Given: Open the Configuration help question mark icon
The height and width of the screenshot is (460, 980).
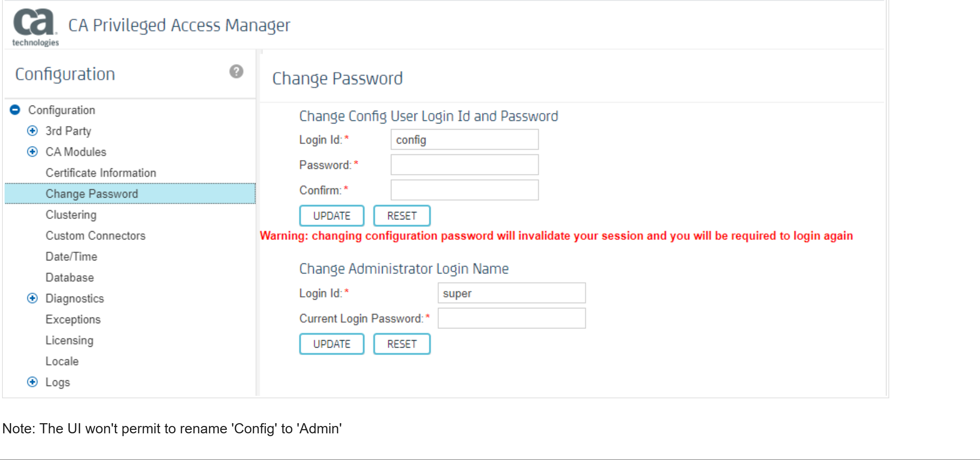Looking at the screenshot, I should point(236,72).
